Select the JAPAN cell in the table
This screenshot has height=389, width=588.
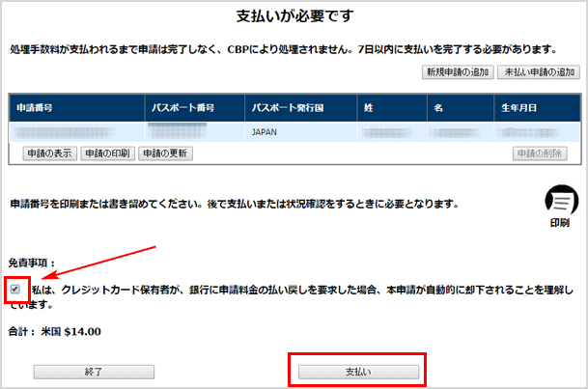pos(300,132)
